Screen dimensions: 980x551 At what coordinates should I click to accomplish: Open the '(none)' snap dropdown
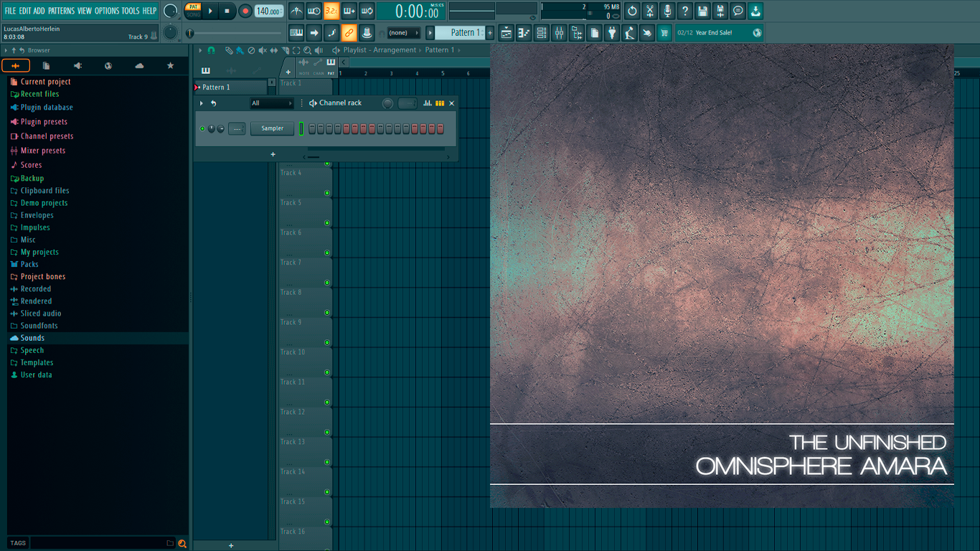tap(403, 33)
